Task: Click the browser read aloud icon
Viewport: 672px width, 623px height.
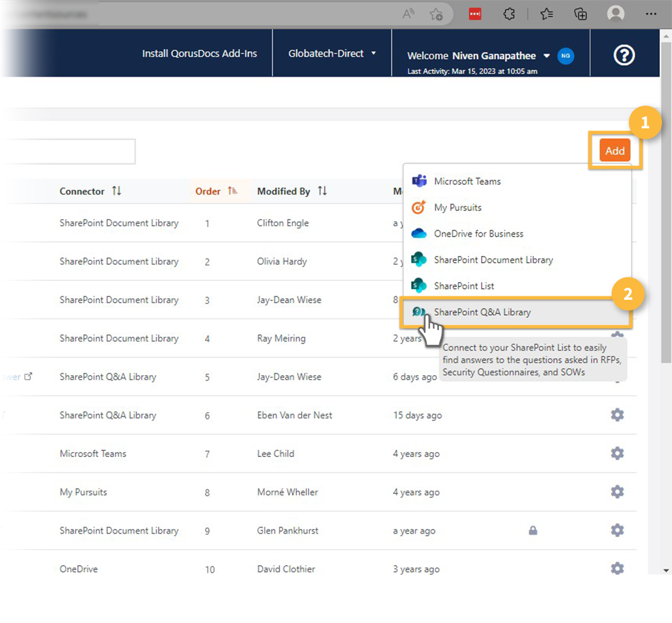Action: [408, 14]
